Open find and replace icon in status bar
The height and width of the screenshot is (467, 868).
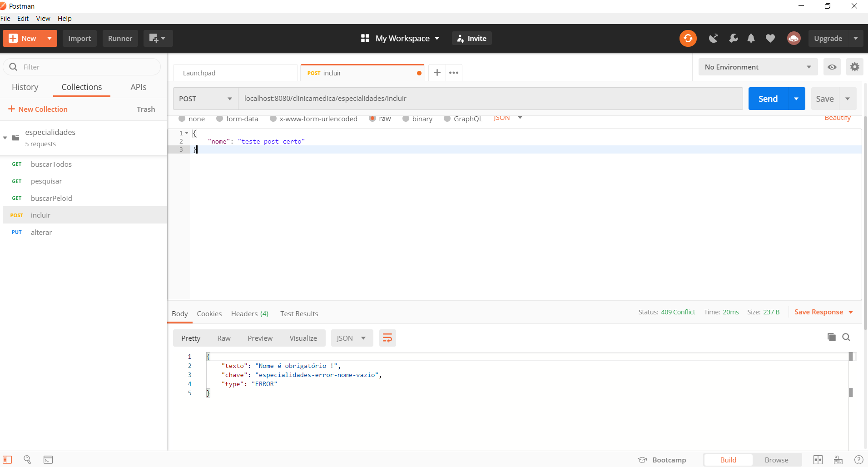pyautogui.click(x=27, y=460)
